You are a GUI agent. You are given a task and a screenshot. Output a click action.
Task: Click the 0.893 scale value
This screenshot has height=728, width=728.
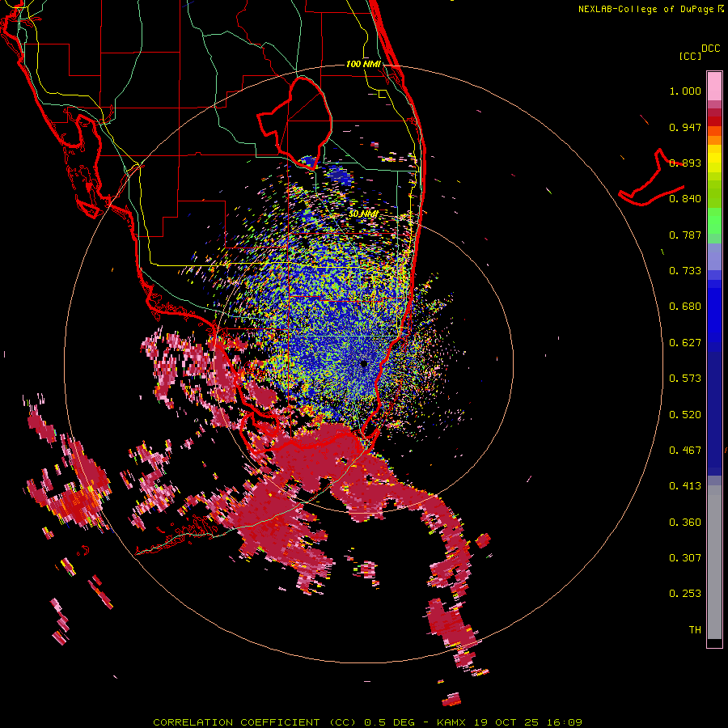685,163
